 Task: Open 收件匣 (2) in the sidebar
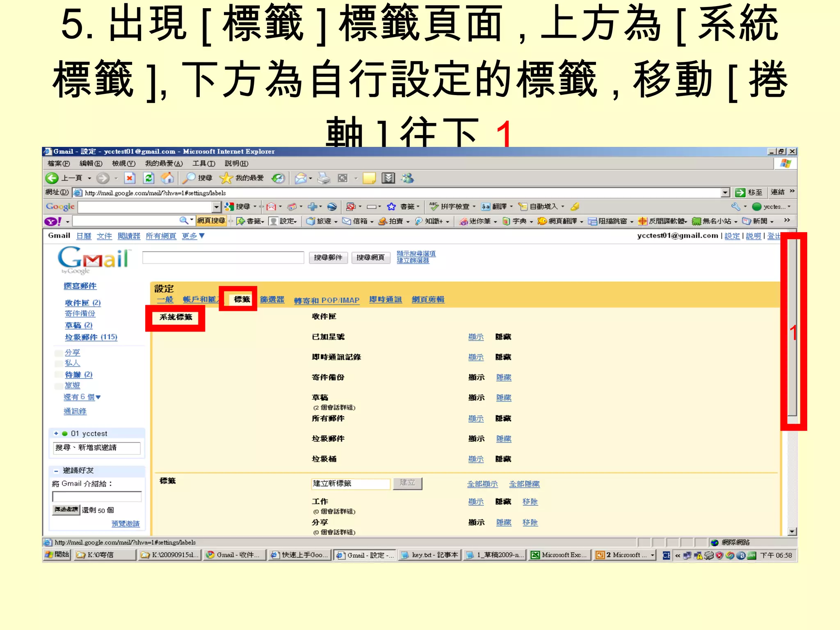(x=82, y=303)
